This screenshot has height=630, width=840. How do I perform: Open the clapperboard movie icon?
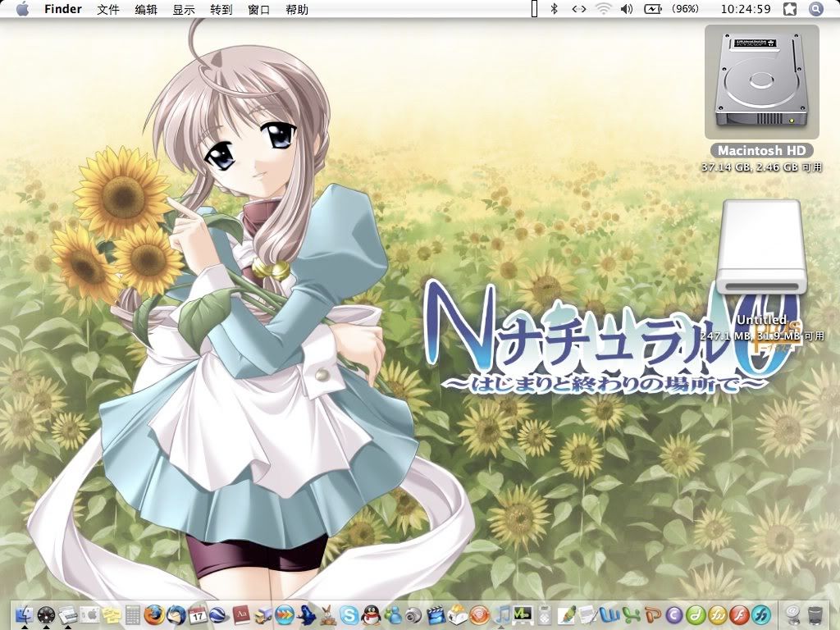pos(436,615)
